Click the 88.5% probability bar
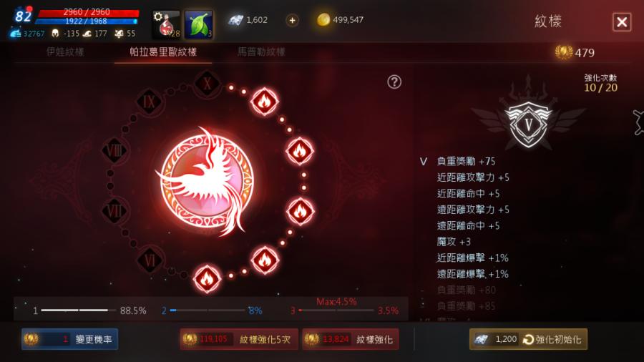This screenshot has width=644, height=362. pos(90,310)
